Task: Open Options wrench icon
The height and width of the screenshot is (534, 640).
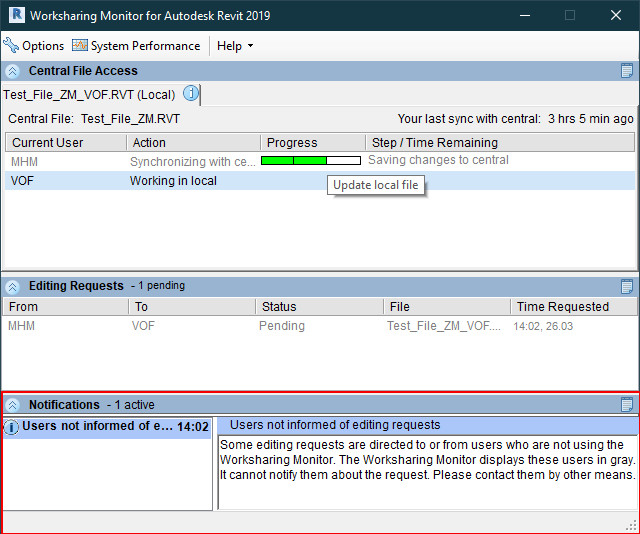Action: (11, 46)
